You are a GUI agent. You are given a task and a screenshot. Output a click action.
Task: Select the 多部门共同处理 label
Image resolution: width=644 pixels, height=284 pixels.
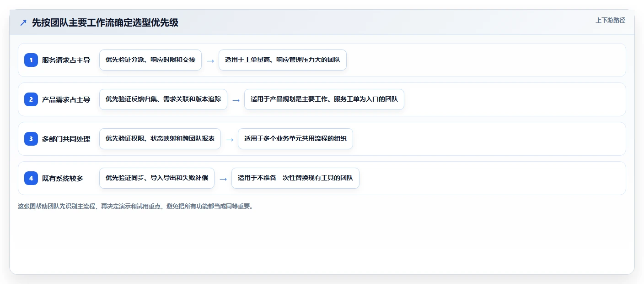click(x=66, y=139)
